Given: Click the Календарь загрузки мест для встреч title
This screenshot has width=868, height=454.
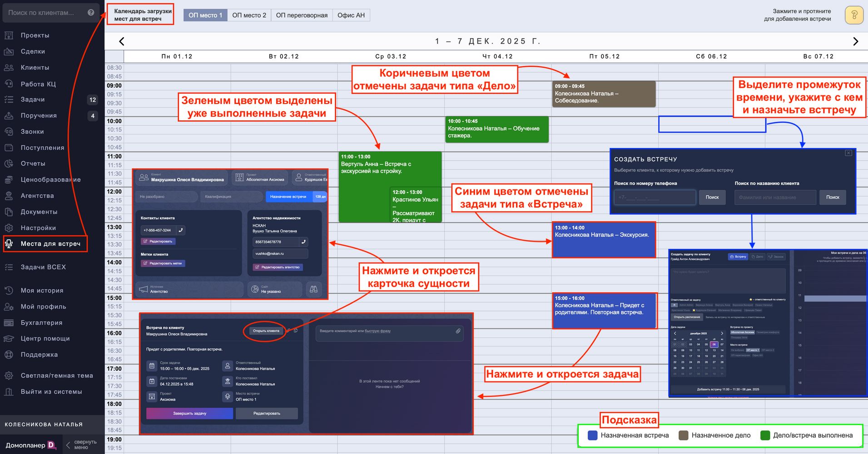Looking at the screenshot, I should [143, 15].
